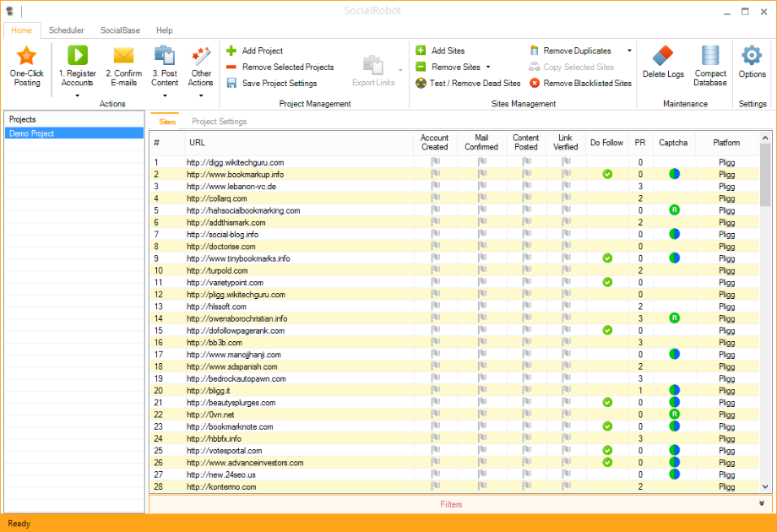
Task: Expand the Filters panel chevron
Action: pos(762,503)
